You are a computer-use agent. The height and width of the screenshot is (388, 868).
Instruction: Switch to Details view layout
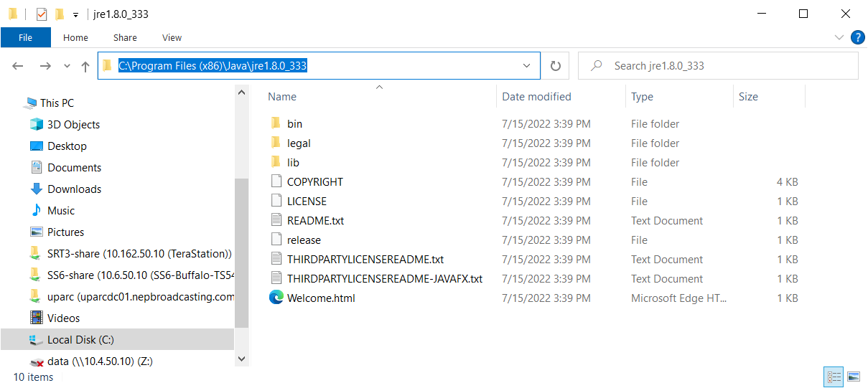[834, 376]
